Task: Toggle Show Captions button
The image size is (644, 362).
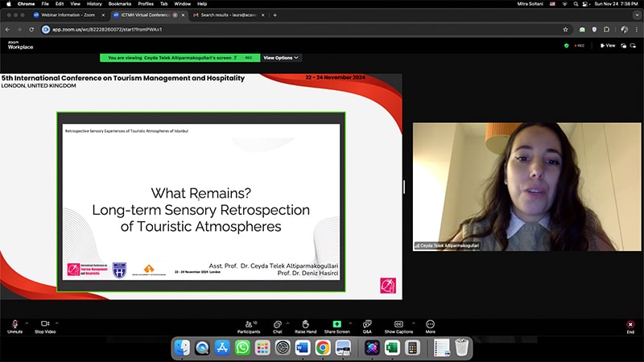Action: click(398, 324)
